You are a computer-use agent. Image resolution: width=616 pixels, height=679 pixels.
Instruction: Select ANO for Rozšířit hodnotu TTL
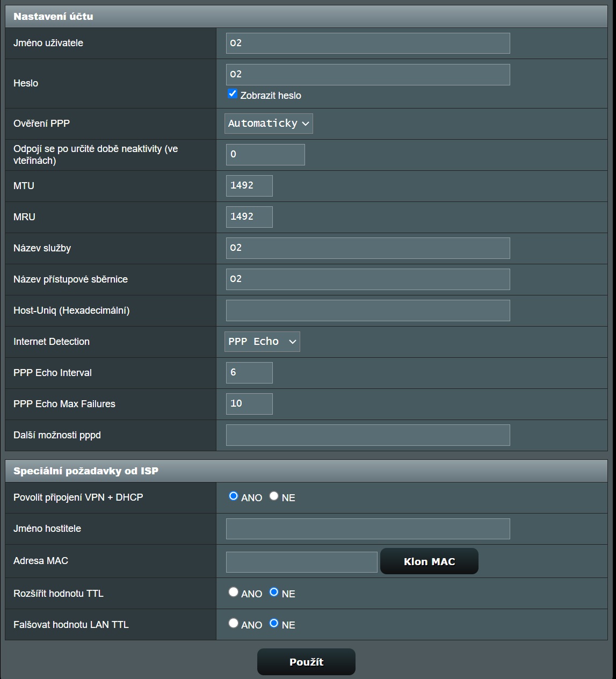coord(233,592)
